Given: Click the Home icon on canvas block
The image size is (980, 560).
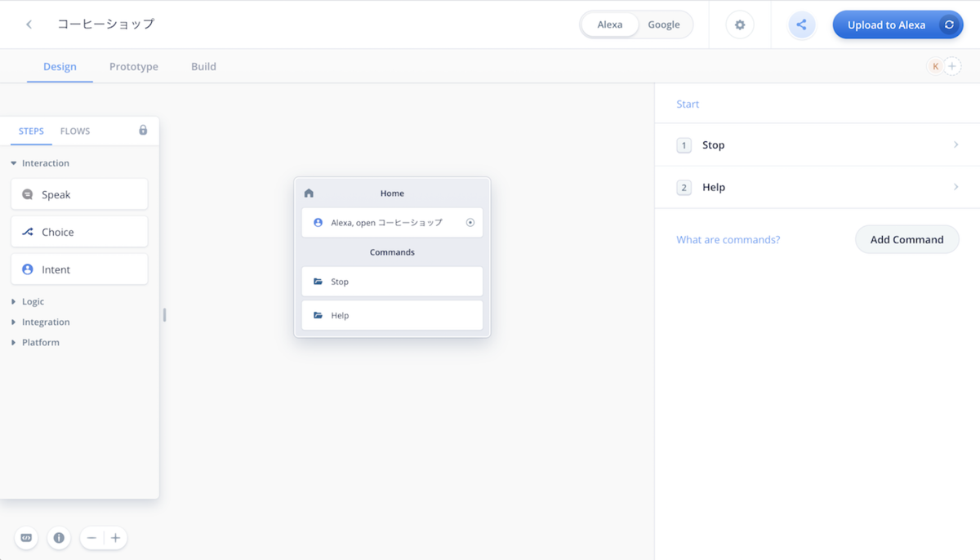Looking at the screenshot, I should 309,193.
